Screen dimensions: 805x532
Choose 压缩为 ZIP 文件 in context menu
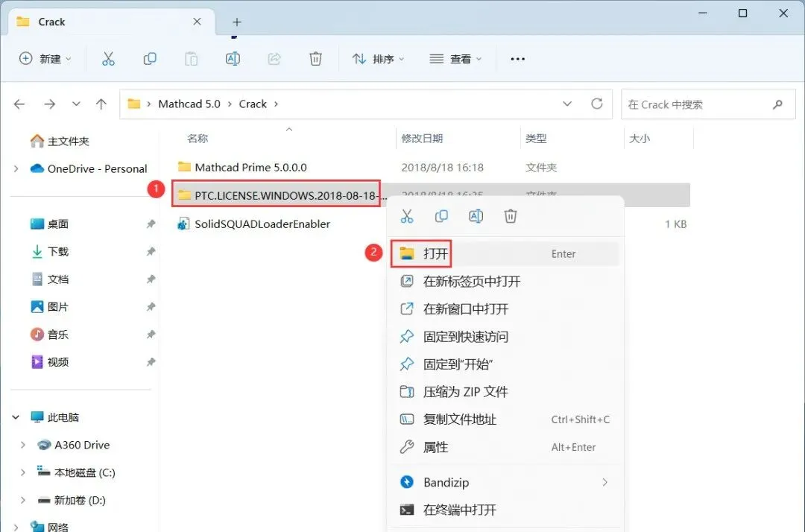point(505,392)
